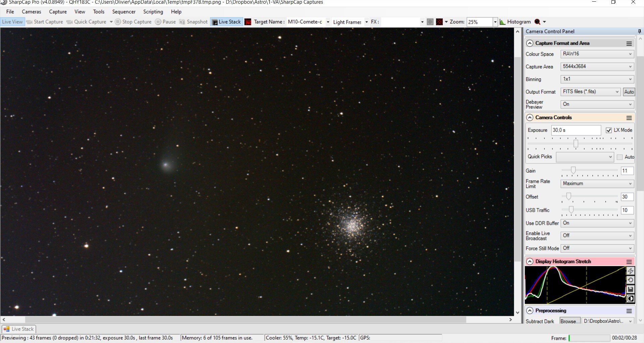Reset the histogram stretch
This screenshot has width=644, height=343.
[630, 280]
